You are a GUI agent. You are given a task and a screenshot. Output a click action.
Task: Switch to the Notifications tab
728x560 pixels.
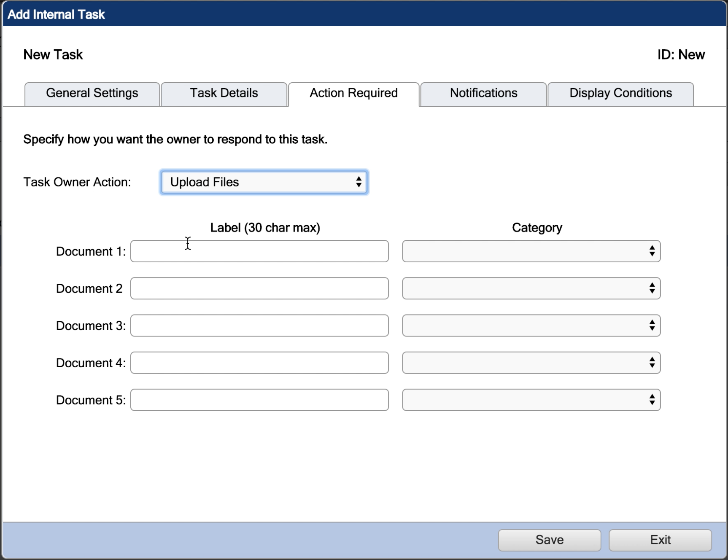[483, 93]
